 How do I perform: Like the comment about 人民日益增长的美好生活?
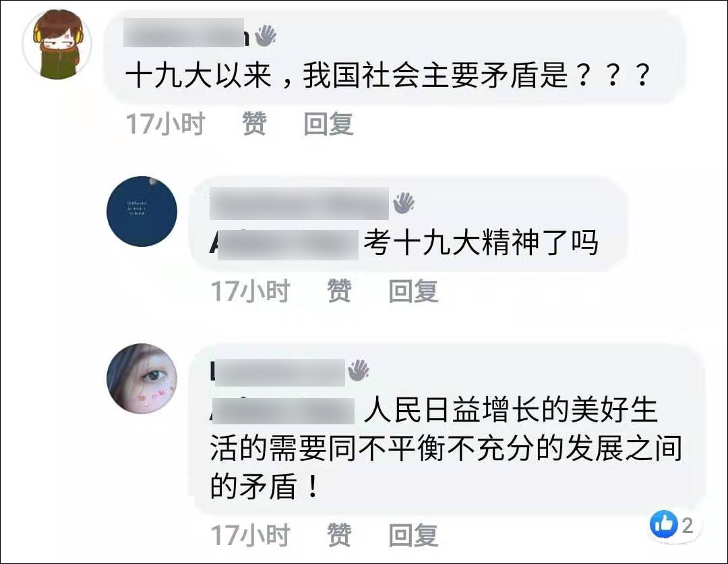(339, 535)
